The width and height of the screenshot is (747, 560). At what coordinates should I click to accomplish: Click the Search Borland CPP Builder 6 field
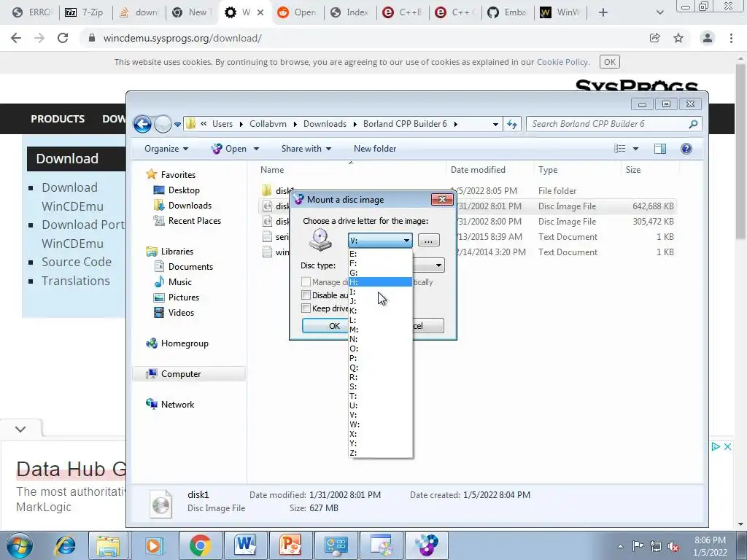pos(614,124)
